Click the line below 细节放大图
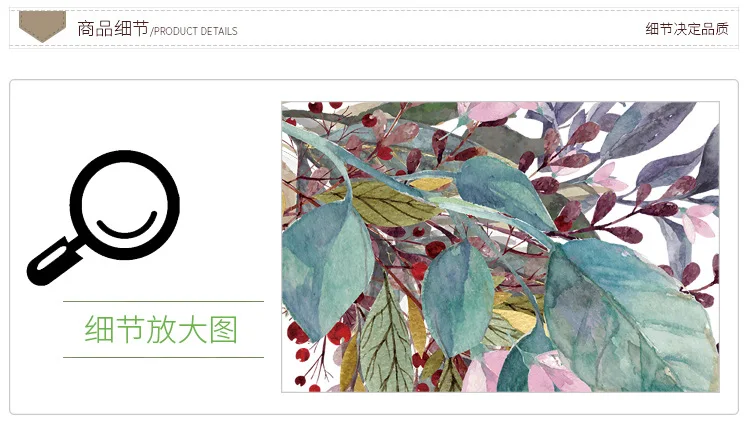The image size is (750, 428). click(163, 357)
